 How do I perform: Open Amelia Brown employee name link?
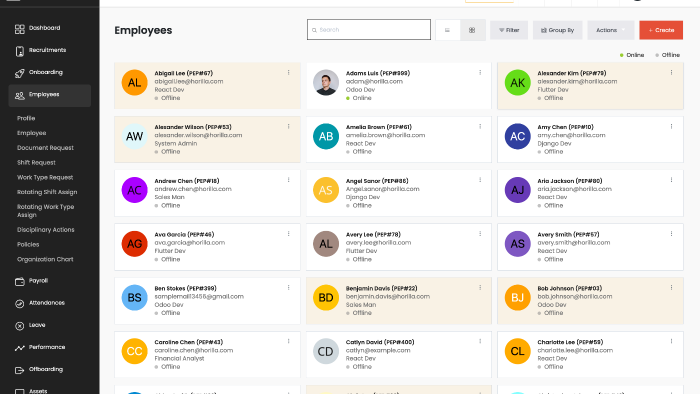(379, 127)
